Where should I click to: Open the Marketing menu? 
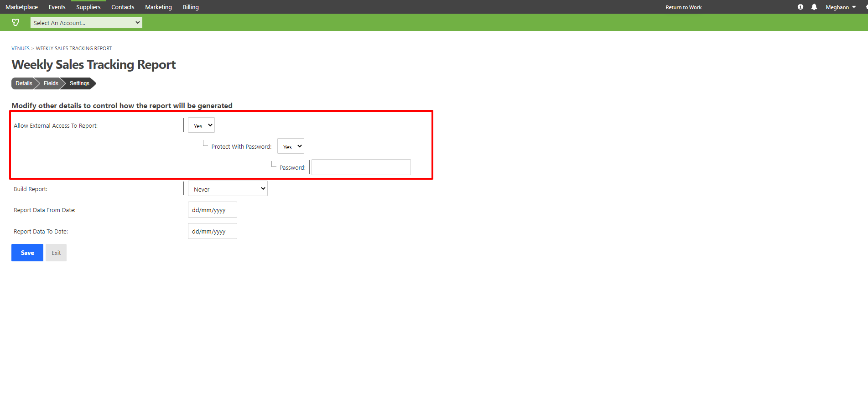tap(158, 7)
